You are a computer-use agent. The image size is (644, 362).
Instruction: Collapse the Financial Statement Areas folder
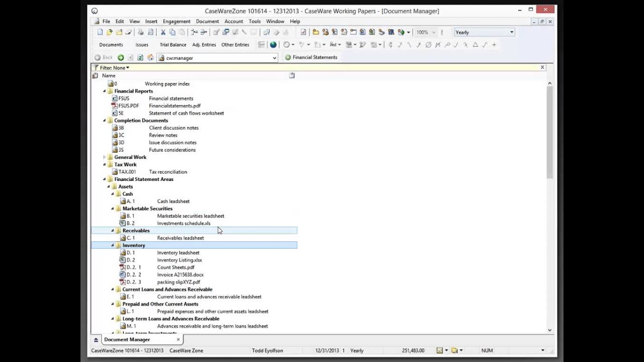[x=105, y=179]
